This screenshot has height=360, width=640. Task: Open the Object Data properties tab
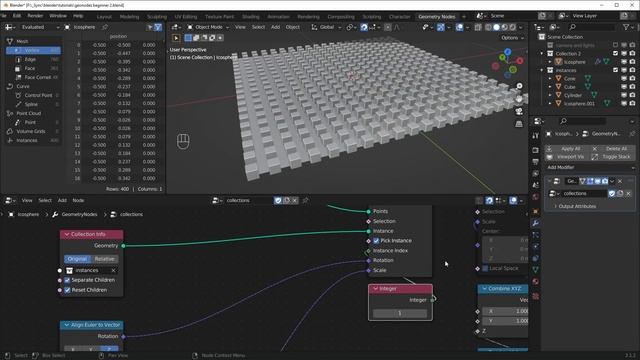536,269
